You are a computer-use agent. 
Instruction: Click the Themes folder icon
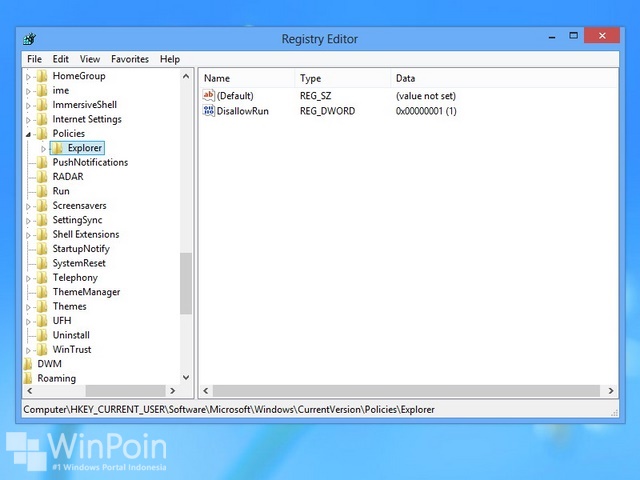(42, 306)
